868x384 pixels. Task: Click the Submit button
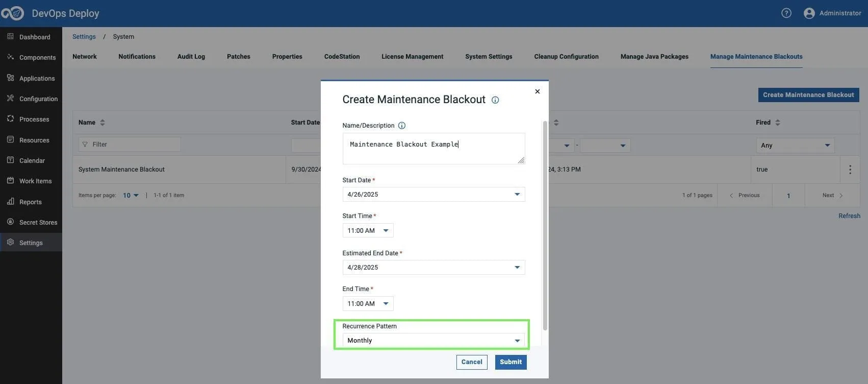[510, 362]
